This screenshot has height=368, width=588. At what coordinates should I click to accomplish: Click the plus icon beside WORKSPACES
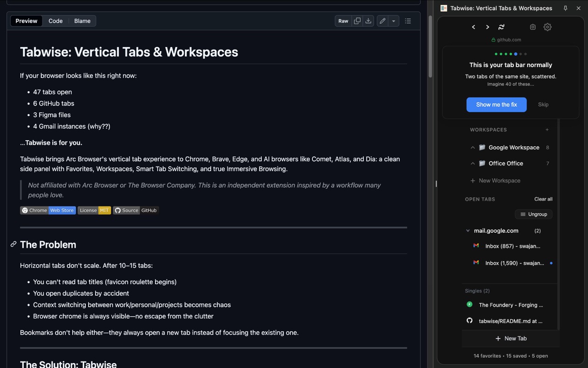(547, 130)
